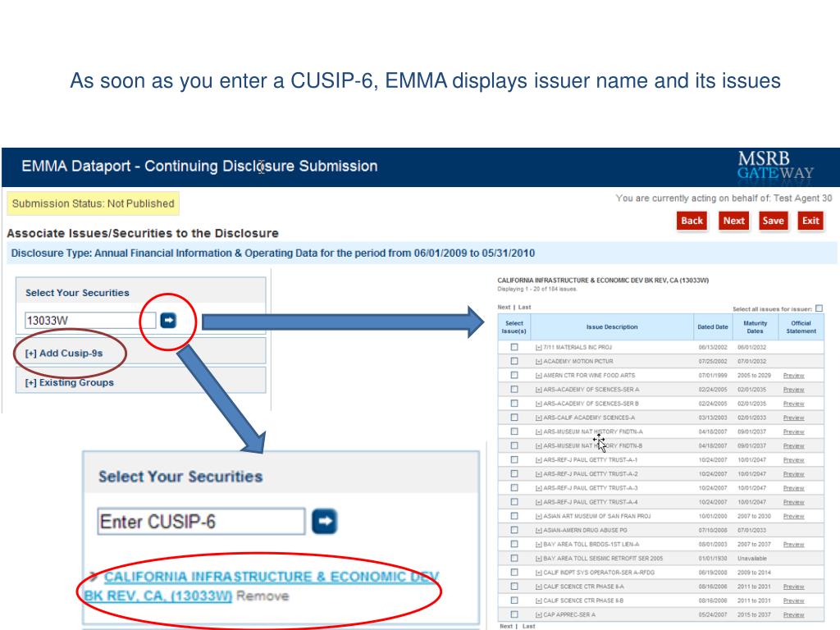The image size is (840, 630).
Task: Open Preview for ARS-MUSEUM NAT HISTORY FNDTN-A
Action: tap(793, 431)
